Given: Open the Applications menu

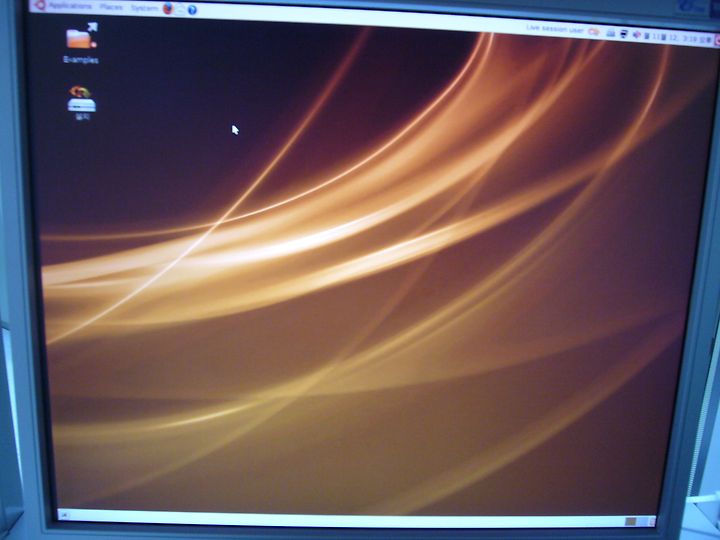Looking at the screenshot, I should coord(70,6).
